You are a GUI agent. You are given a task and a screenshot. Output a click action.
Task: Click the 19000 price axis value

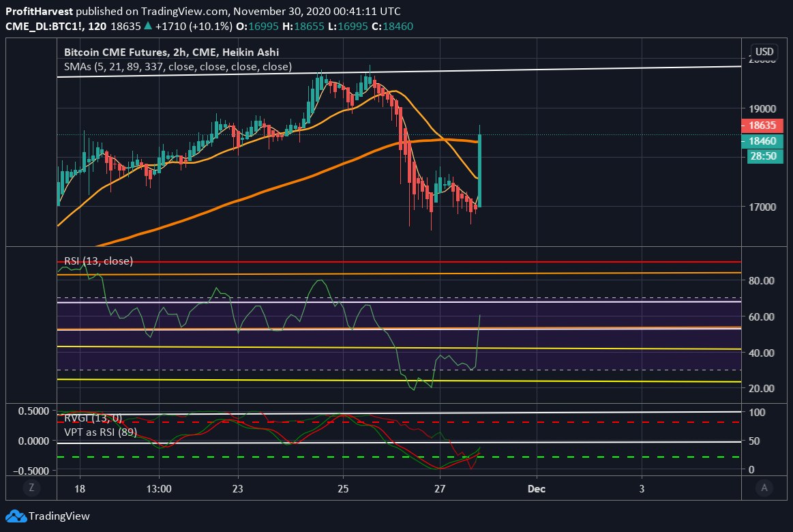(762, 108)
